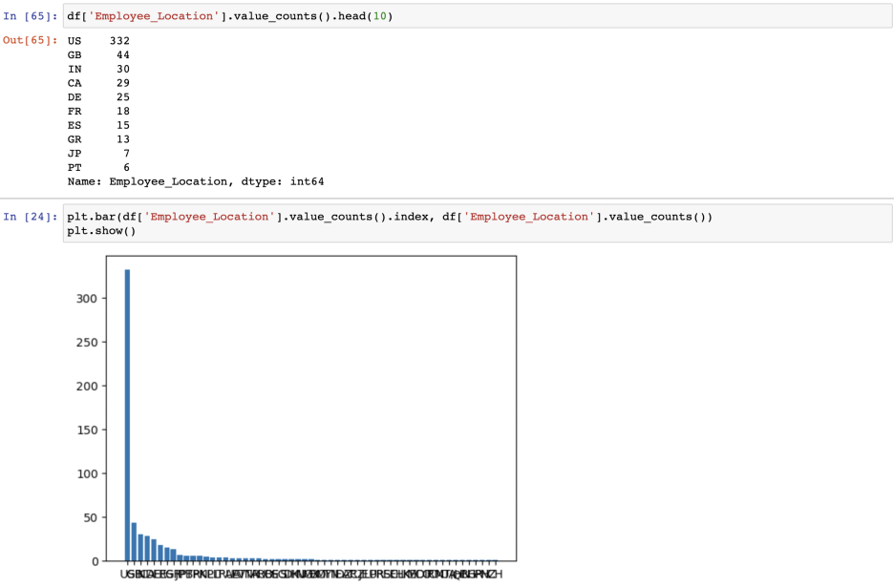Click the 100 y-axis tick label
894x588 pixels.
click(87, 474)
